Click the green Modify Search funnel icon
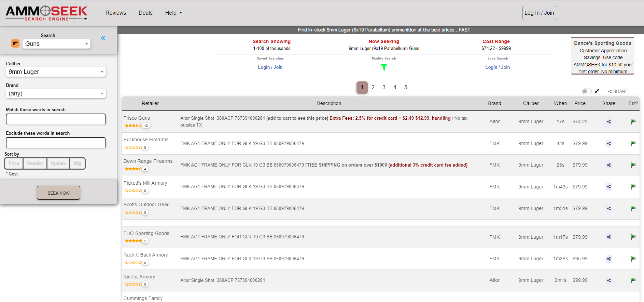This screenshot has width=644, height=302. pos(384,67)
